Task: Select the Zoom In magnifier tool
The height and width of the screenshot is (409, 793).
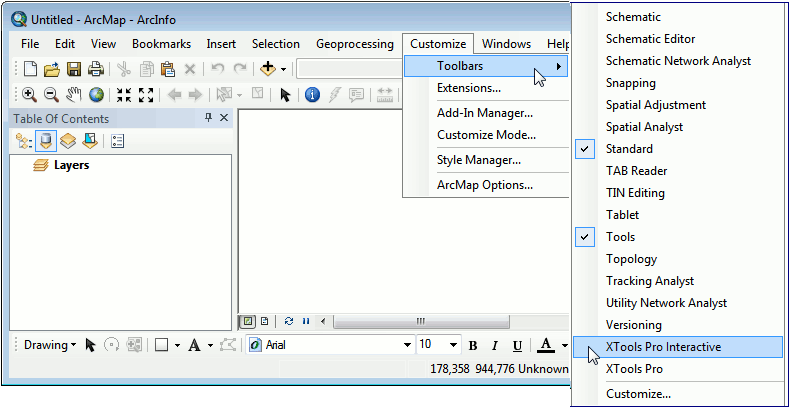Action: click(x=29, y=95)
